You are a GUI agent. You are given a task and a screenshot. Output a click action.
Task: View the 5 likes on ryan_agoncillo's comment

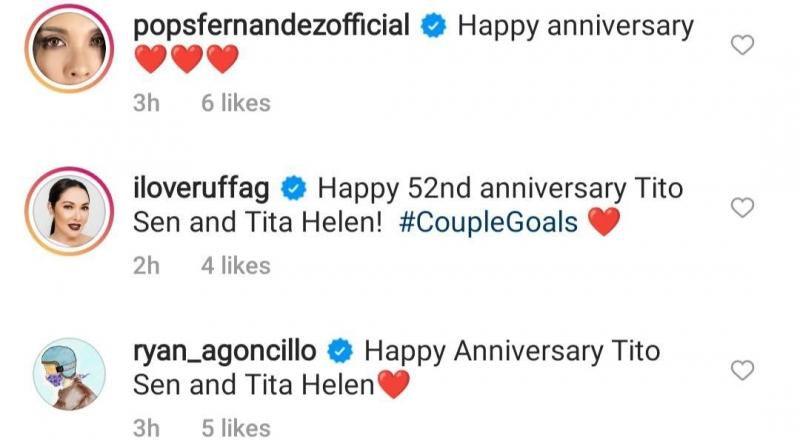point(236,428)
